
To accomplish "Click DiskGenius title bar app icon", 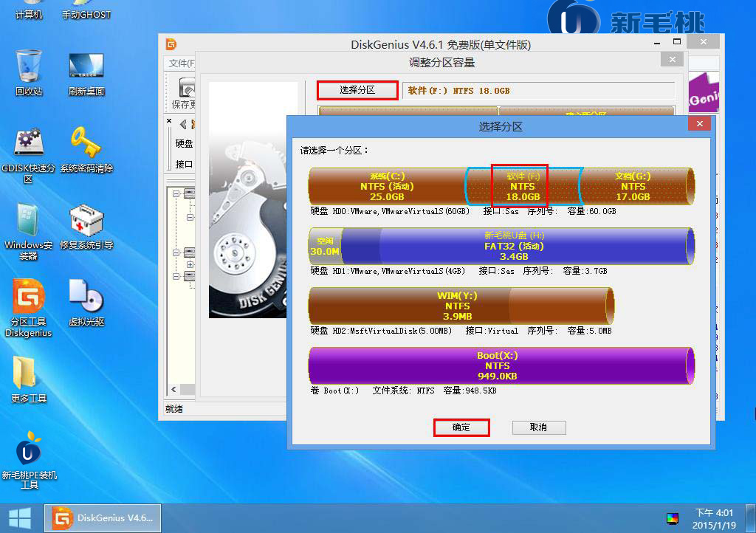I will [171, 44].
